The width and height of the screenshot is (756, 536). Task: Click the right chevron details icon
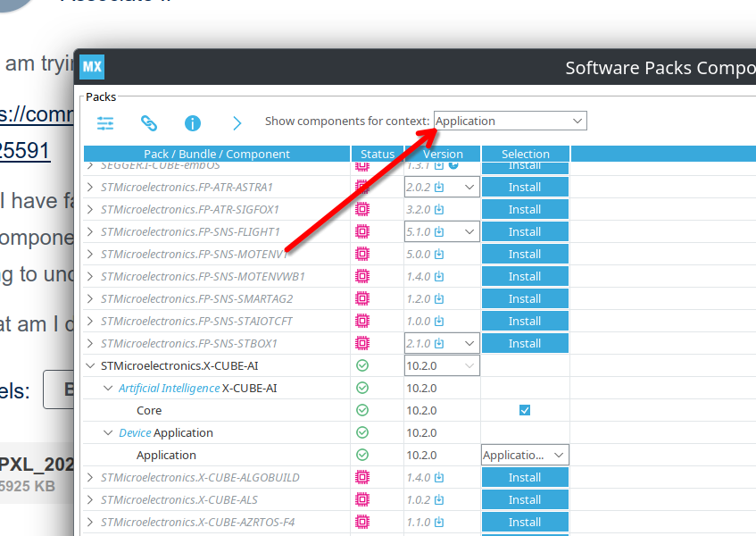click(237, 123)
